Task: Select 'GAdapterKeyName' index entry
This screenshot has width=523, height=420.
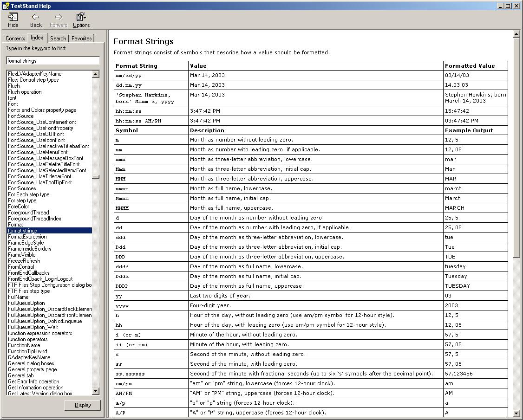Action: click(x=29, y=357)
